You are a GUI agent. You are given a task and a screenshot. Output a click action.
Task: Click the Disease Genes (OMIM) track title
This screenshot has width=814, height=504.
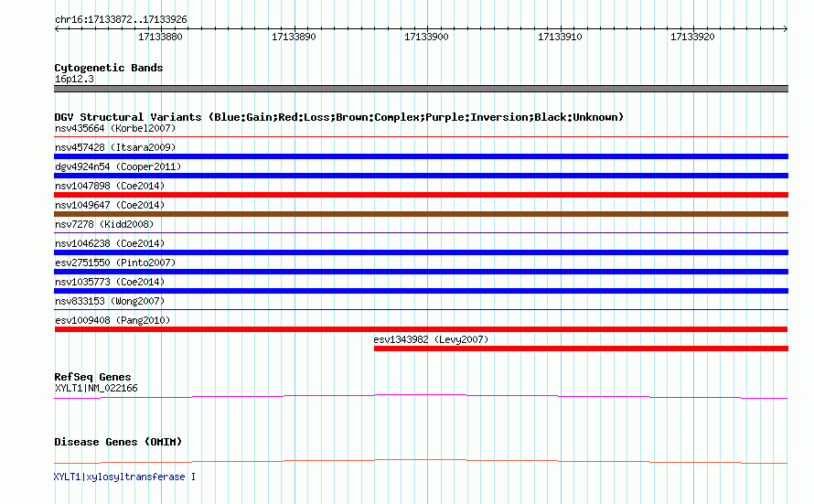(118, 442)
